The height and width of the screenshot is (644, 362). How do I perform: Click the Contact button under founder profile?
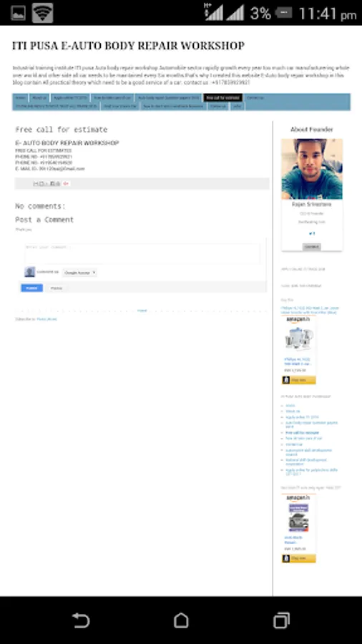pyautogui.click(x=311, y=246)
